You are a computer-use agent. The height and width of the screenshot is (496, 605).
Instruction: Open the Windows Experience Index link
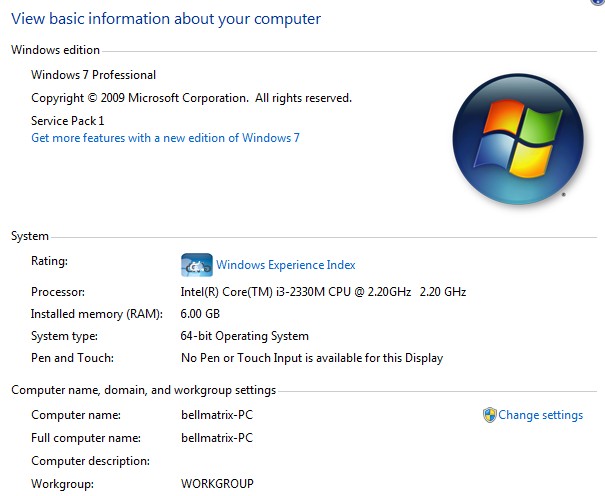[x=286, y=265]
